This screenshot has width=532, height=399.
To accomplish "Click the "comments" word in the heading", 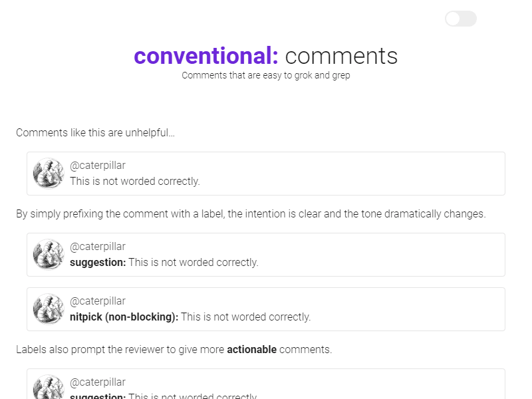I will point(341,56).
